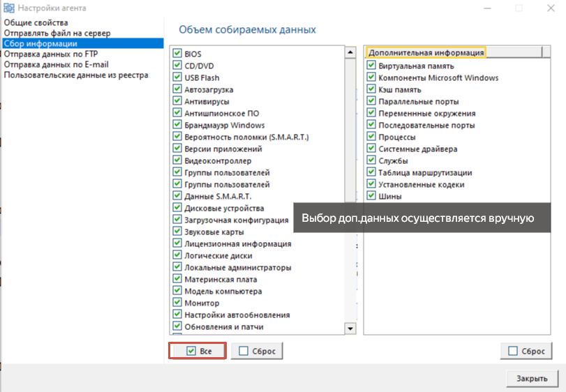
Task: Click the Все button to select all
Action: pos(198,351)
